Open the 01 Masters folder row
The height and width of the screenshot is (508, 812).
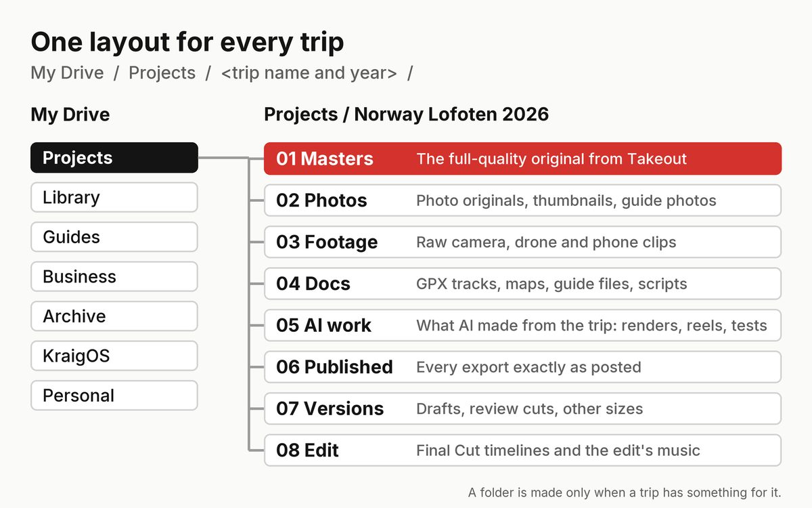522,158
